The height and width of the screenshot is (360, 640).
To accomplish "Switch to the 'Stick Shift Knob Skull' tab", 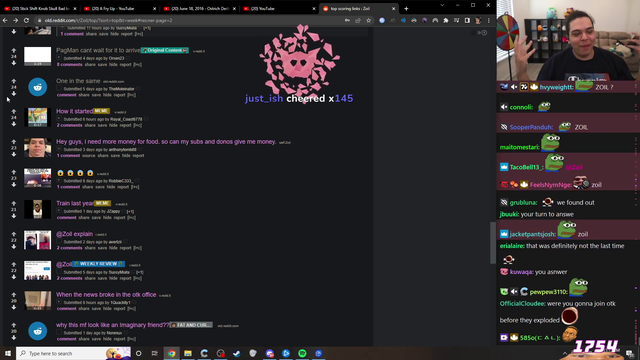I will click(x=39, y=9).
